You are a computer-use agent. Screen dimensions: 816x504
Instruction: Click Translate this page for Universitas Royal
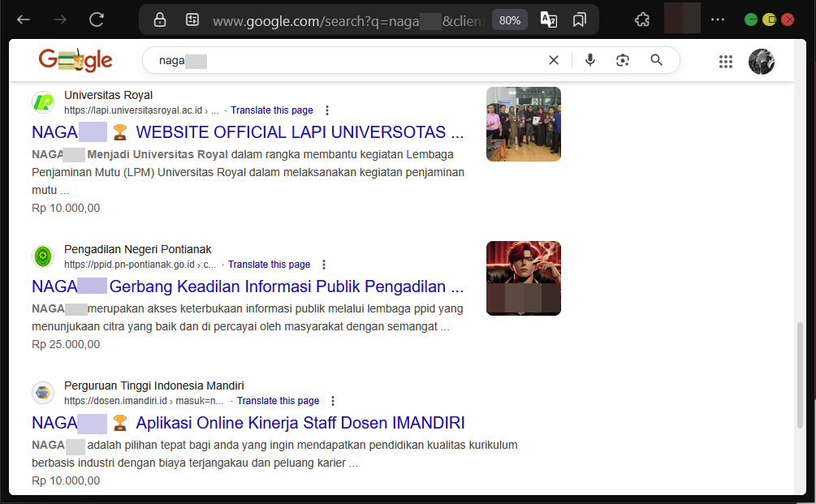coord(272,110)
